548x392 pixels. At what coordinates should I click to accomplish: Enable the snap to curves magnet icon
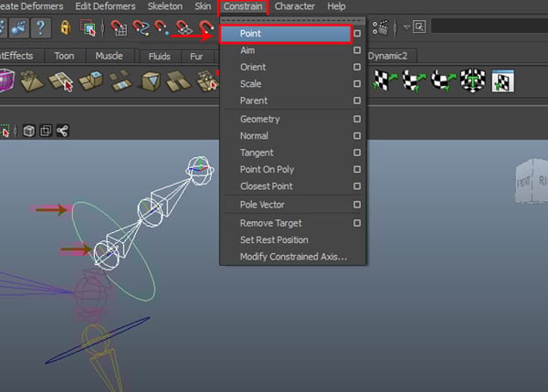[x=142, y=27]
